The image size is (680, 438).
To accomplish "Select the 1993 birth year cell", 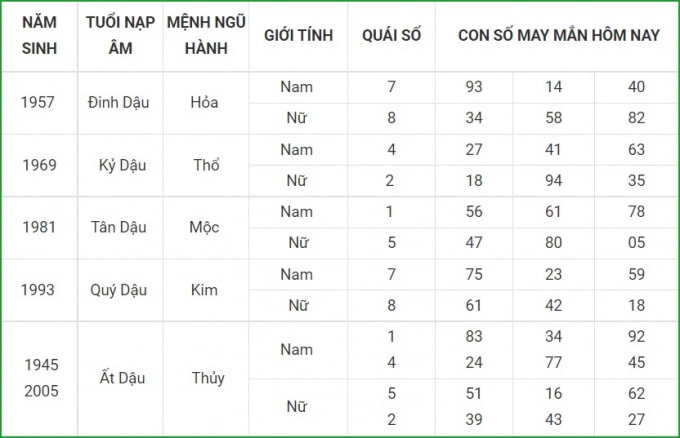I will [39, 290].
